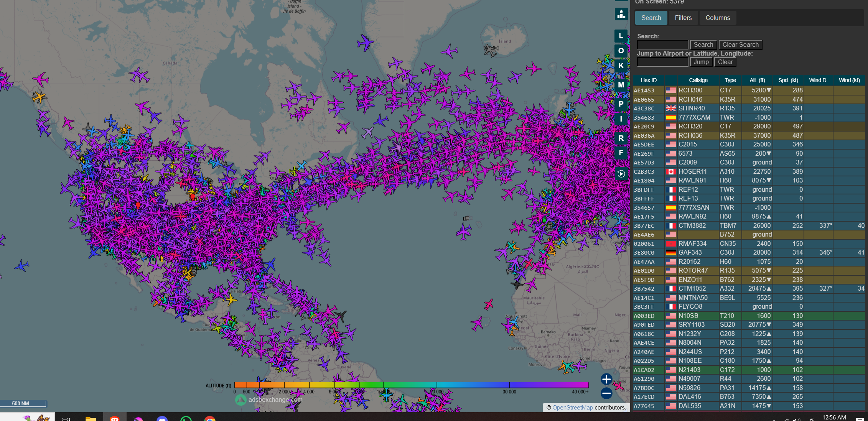The width and height of the screenshot is (868, 421).
Task: Open the OpenStreetMap contributors link
Action: point(573,408)
